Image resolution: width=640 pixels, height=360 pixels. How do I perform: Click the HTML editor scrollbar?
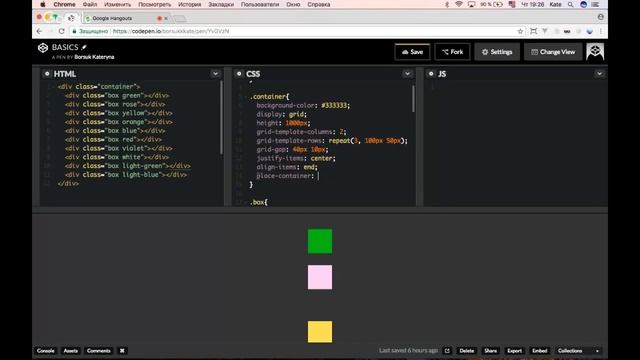point(221,118)
